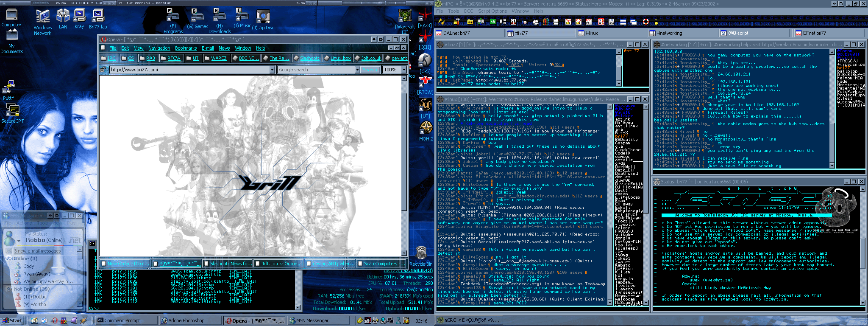Open the Bookmarks menu in Opera
Viewport: 868px width, 326px height.
pyautogui.click(x=186, y=48)
